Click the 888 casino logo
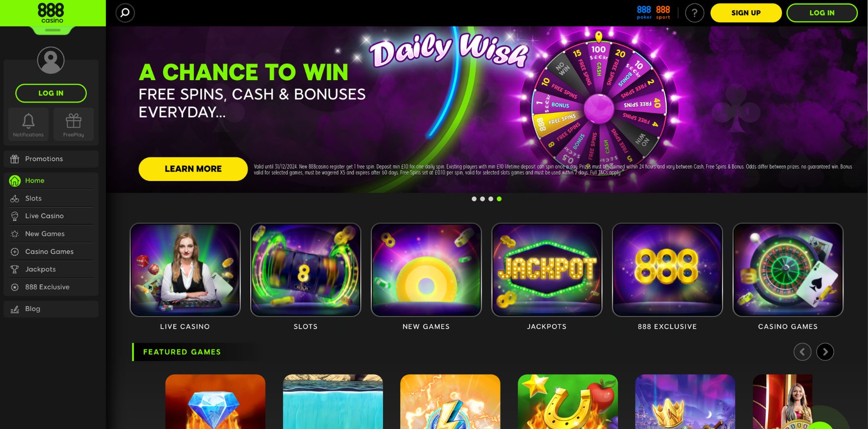The height and width of the screenshot is (429, 868). click(51, 13)
